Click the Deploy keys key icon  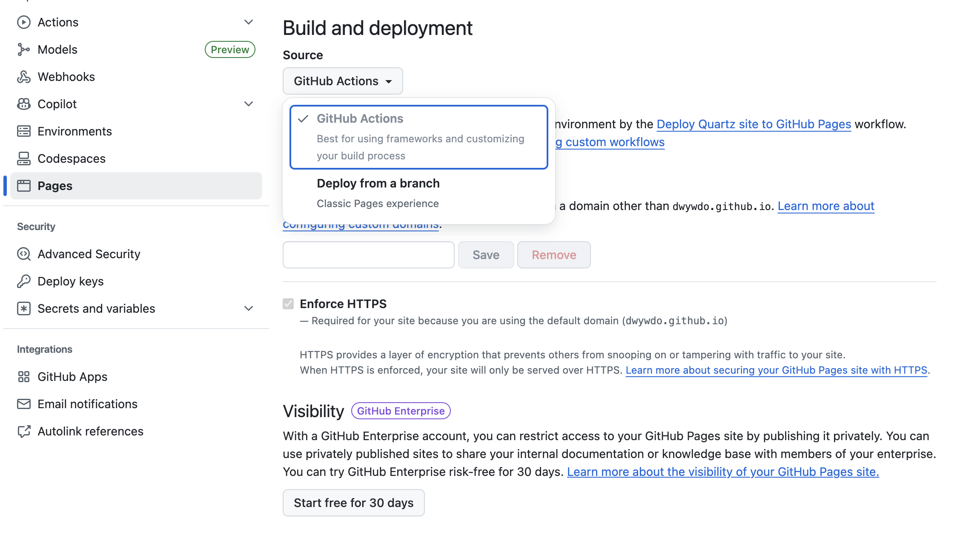[x=24, y=281]
